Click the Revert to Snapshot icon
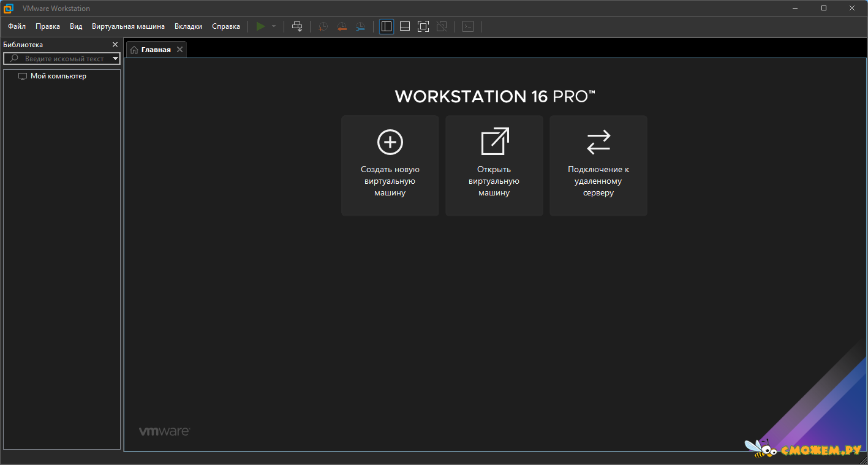This screenshot has height=465, width=868. point(342,26)
